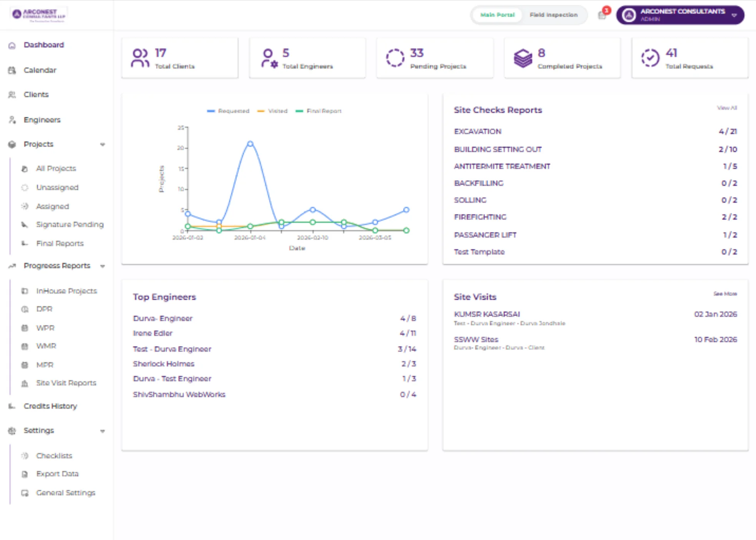Collapse the Progress Reports section arrow
Screen dimensions: 756x540
pyautogui.click(x=103, y=266)
